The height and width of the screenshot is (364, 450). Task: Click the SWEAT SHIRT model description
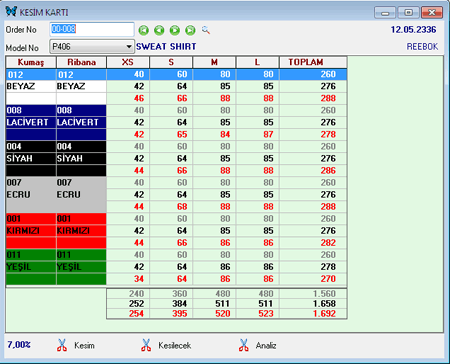point(166,47)
